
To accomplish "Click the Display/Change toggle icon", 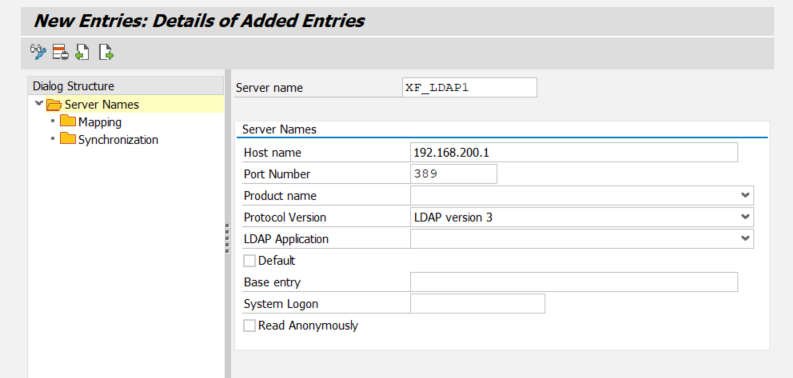I will (38, 52).
